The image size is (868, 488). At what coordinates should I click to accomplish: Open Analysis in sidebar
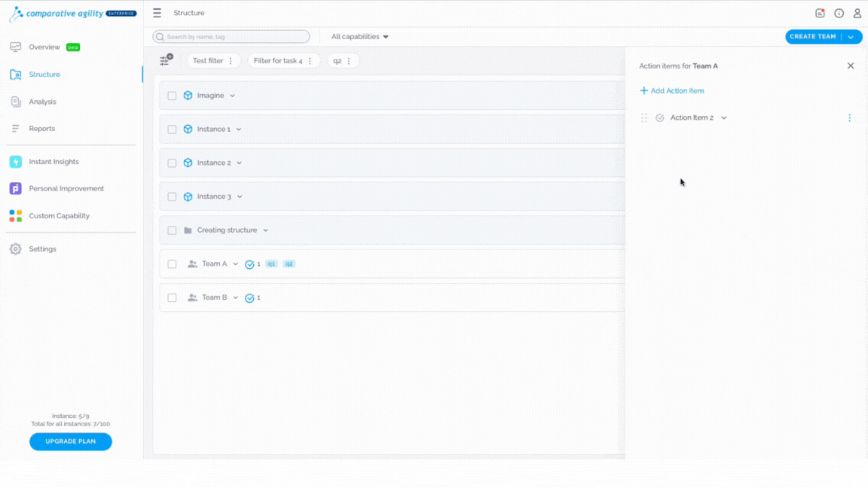[43, 102]
